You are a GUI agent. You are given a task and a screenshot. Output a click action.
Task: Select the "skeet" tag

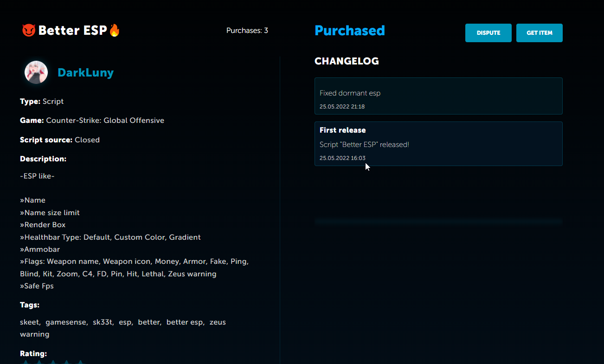(30, 322)
